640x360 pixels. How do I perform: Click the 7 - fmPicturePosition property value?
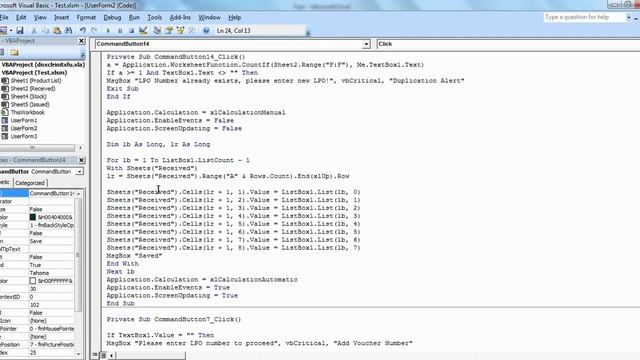pyautogui.click(x=51, y=344)
